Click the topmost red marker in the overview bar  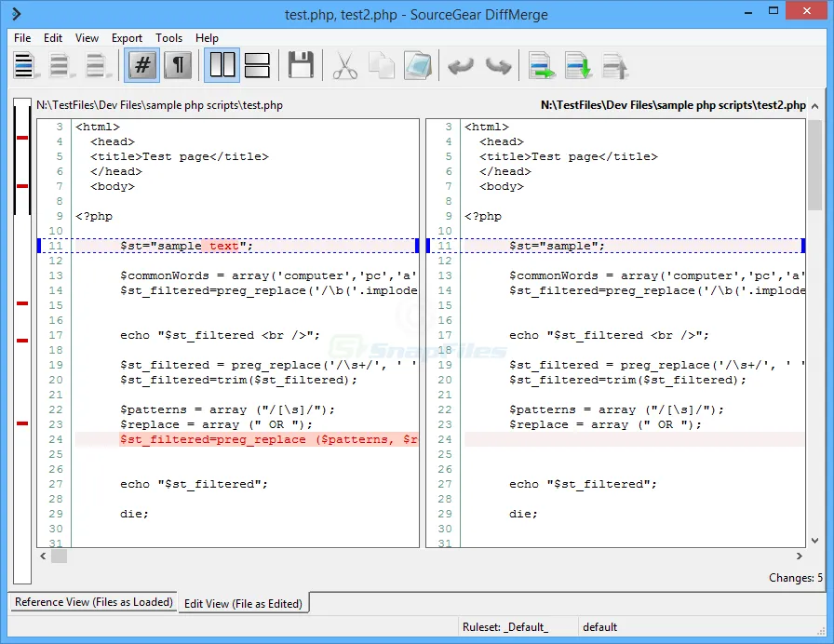point(21,138)
